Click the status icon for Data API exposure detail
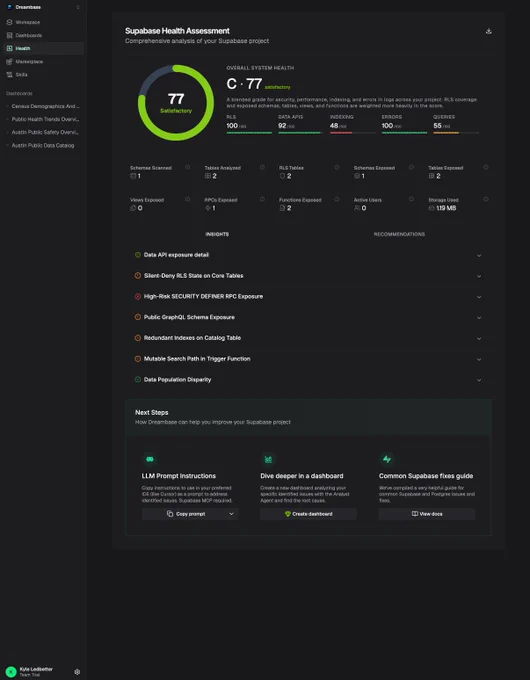Screen dimensions: 530x680 tap(137, 255)
